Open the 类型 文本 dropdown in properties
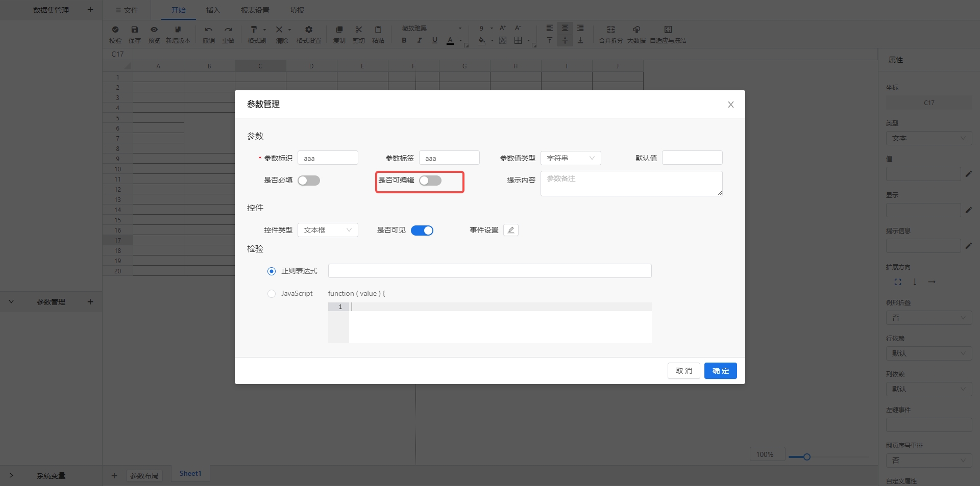This screenshot has width=980, height=486. (x=929, y=138)
